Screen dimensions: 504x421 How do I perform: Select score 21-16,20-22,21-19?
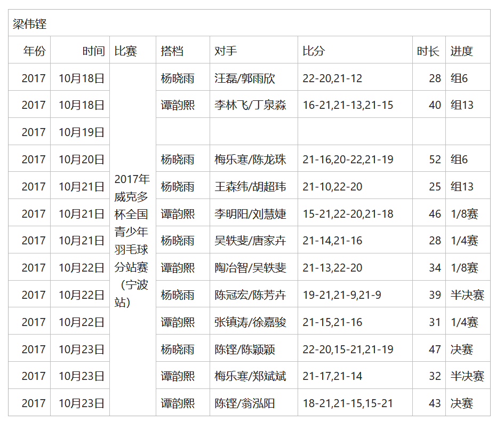click(x=348, y=159)
